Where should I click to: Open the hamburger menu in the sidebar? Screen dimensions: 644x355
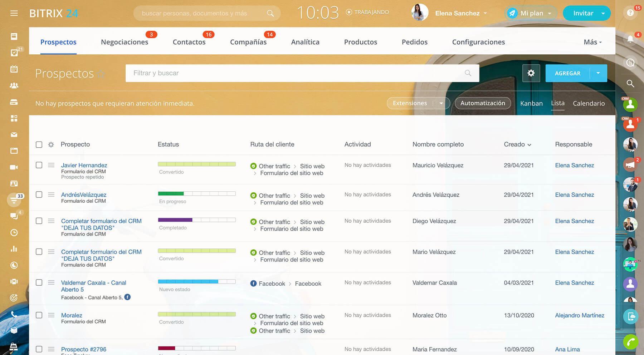click(14, 13)
